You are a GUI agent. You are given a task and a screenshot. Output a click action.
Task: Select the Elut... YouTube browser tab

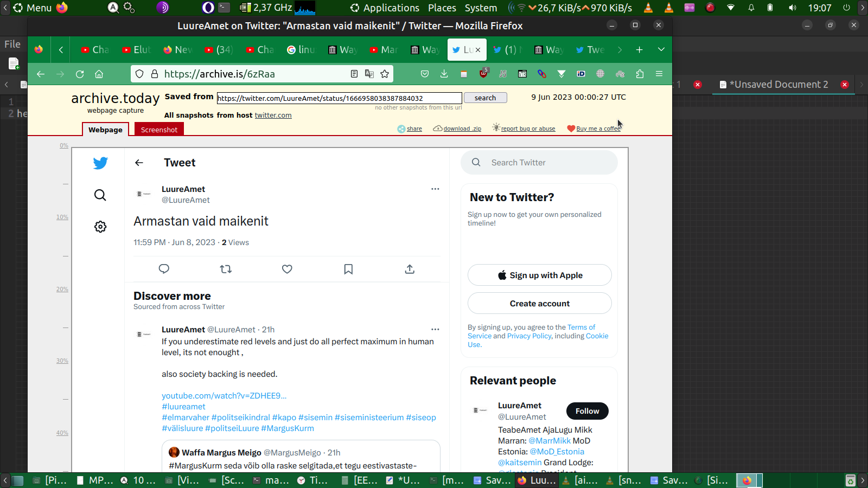point(137,49)
